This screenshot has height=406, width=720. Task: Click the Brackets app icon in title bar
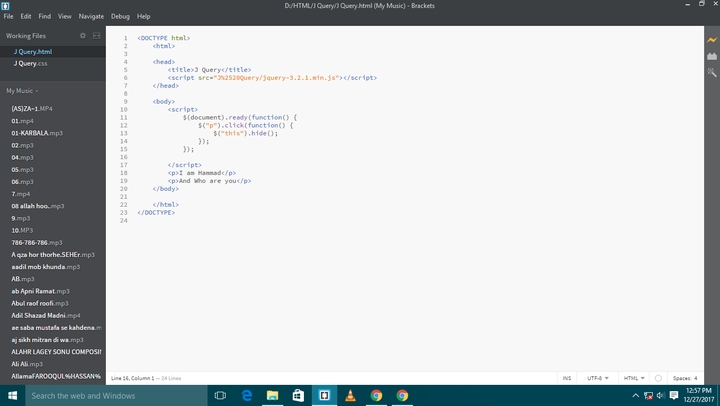(x=5, y=6)
